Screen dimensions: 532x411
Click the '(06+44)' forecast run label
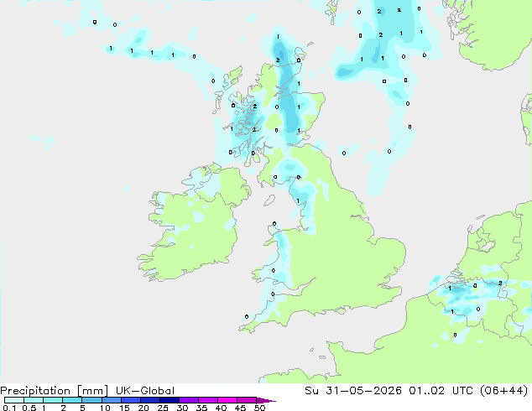(504, 391)
